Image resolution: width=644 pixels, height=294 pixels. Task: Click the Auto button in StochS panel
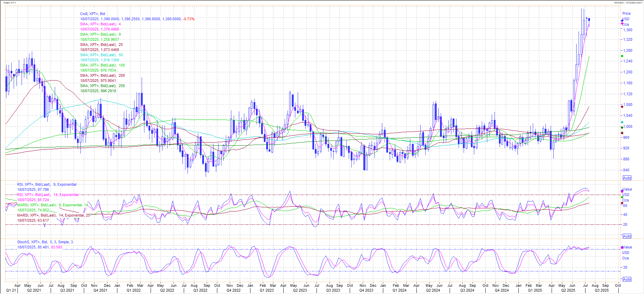tap(627, 279)
